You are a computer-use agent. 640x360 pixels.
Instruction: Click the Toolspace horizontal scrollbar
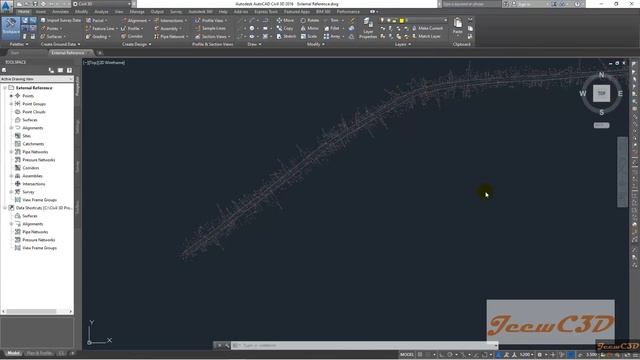point(37,311)
